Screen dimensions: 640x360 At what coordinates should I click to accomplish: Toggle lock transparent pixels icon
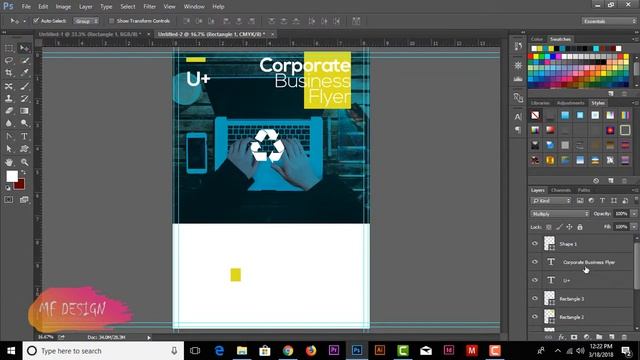[549, 227]
